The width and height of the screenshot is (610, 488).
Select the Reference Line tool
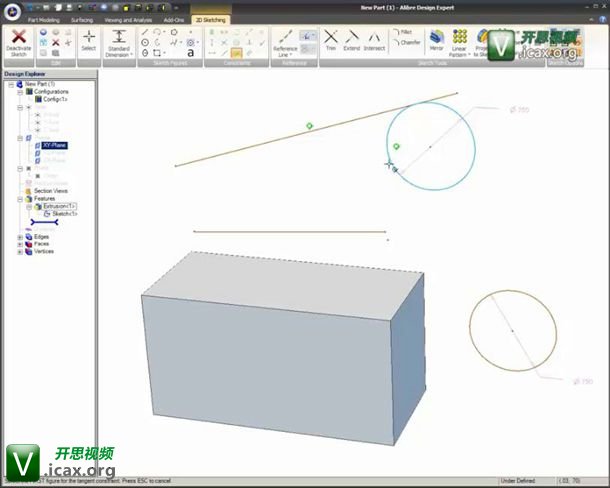point(285,43)
